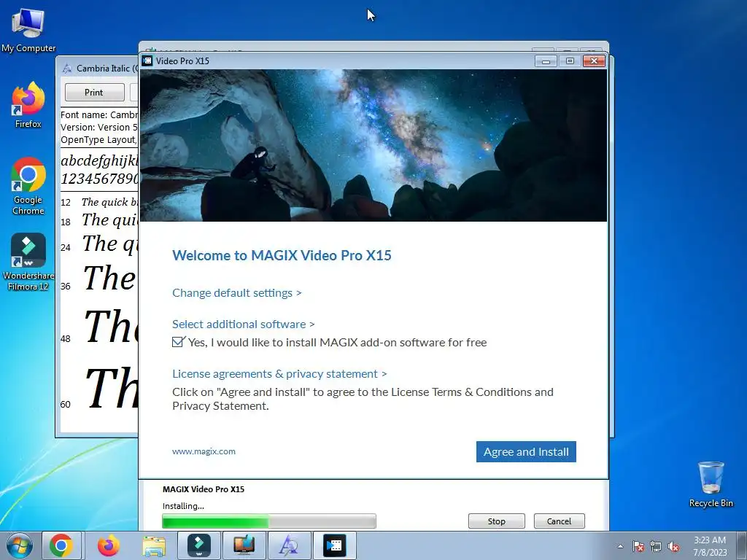Image resolution: width=747 pixels, height=560 pixels.
Task: Open the Action Center flag tray icon
Action: (x=638, y=546)
